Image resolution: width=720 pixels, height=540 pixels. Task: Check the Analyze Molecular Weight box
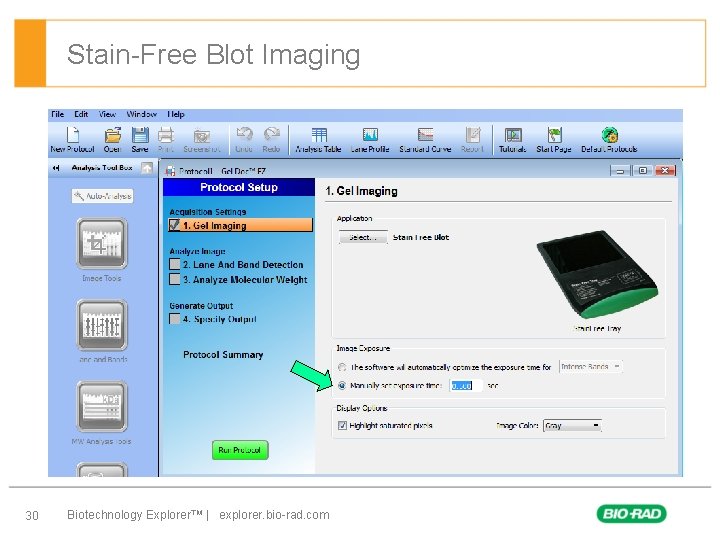[x=174, y=279]
